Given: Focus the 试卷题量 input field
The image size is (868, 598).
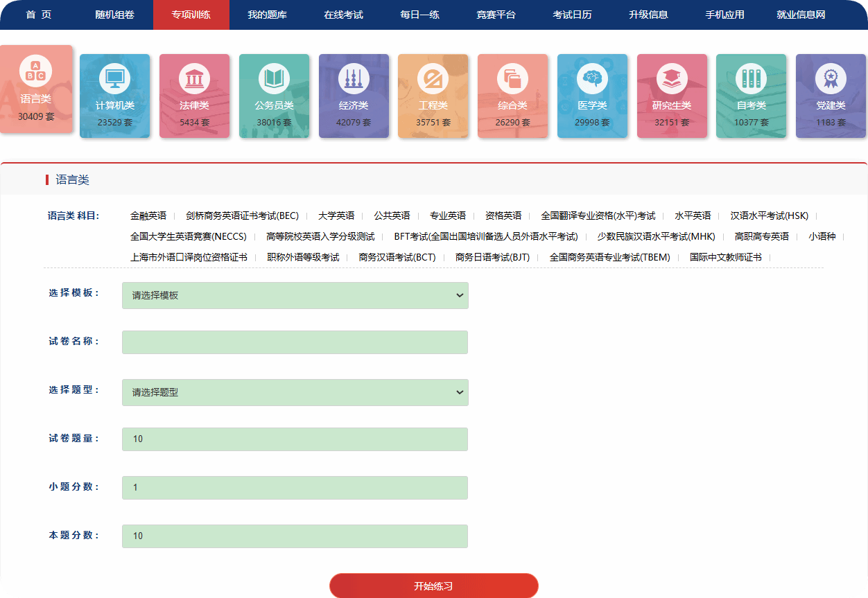Looking at the screenshot, I should tap(295, 439).
